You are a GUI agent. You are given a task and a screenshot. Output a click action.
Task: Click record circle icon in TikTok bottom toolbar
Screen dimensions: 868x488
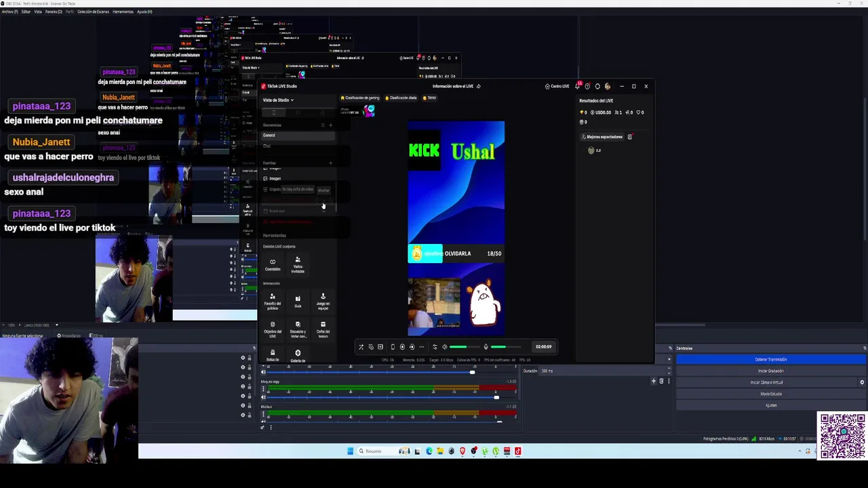(402, 347)
